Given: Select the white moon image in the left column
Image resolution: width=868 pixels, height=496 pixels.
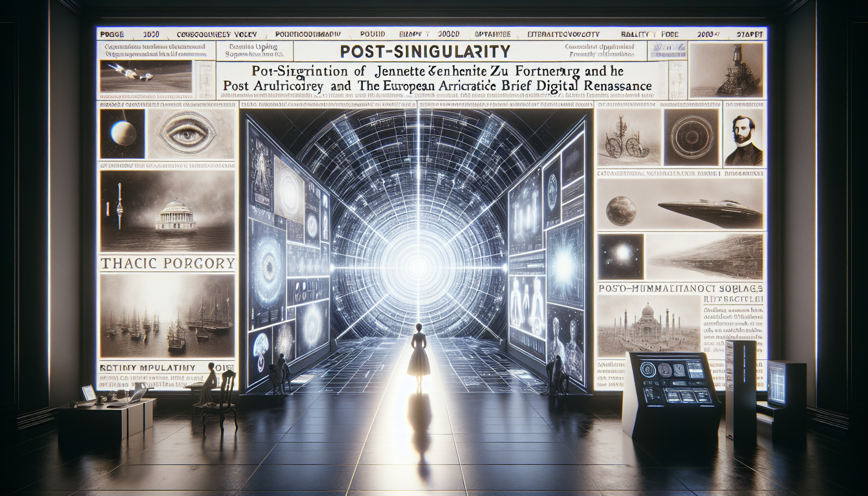Looking at the screenshot, I should click(x=122, y=133).
